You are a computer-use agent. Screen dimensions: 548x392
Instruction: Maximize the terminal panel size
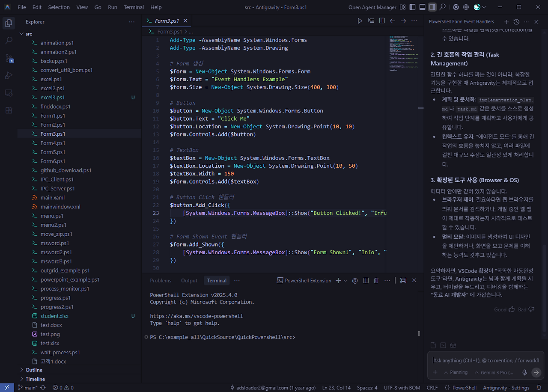coord(403,280)
